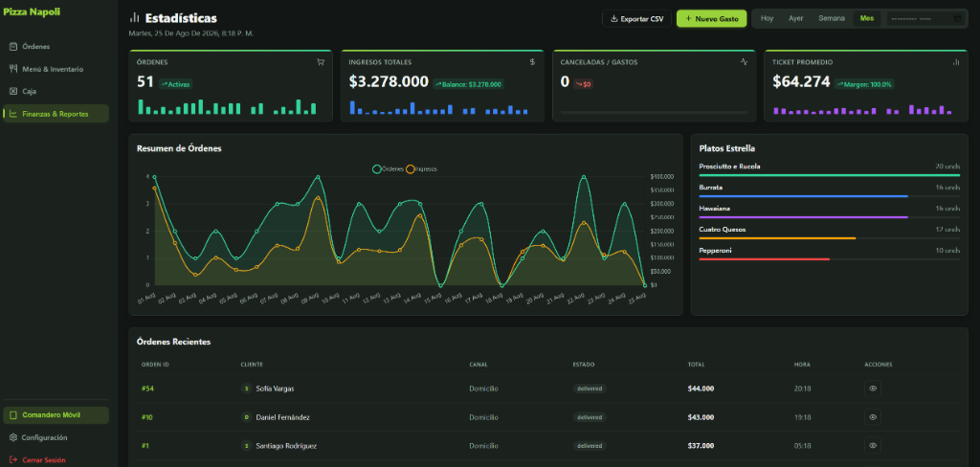Toggle the Ingresos legend series
Image resolution: width=980 pixels, height=467 pixels.
422,168
